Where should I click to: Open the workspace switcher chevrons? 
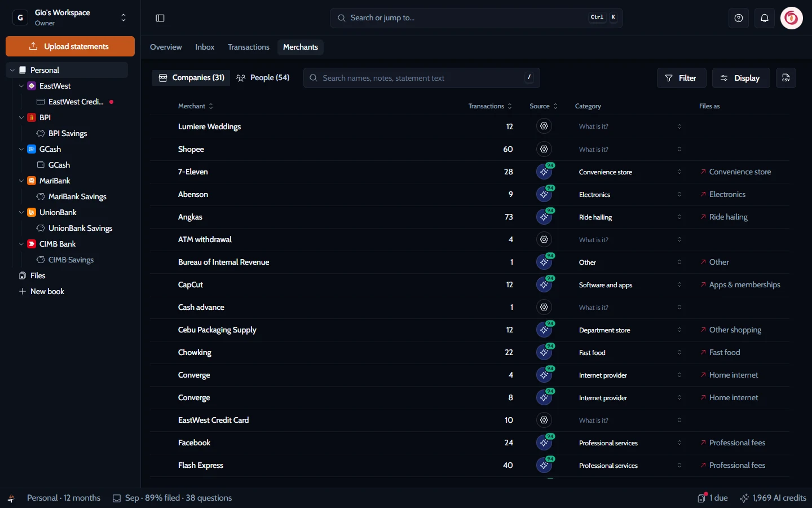click(x=123, y=18)
